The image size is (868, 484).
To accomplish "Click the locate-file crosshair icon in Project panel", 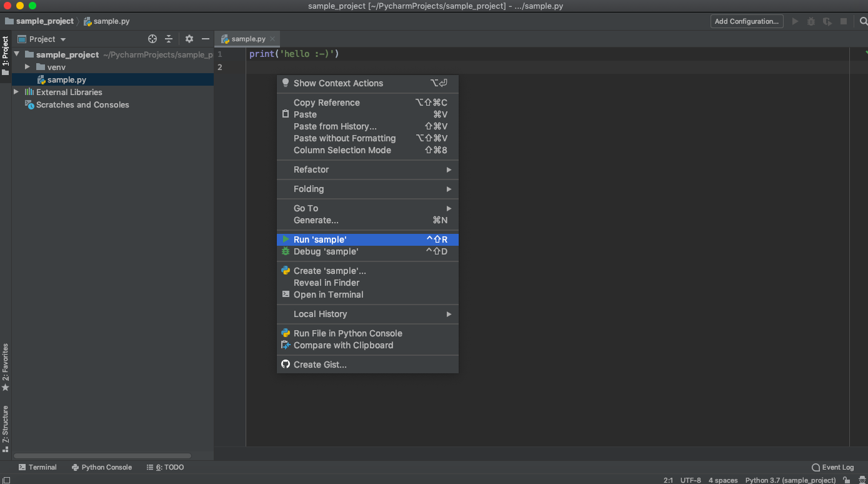I will click(152, 39).
